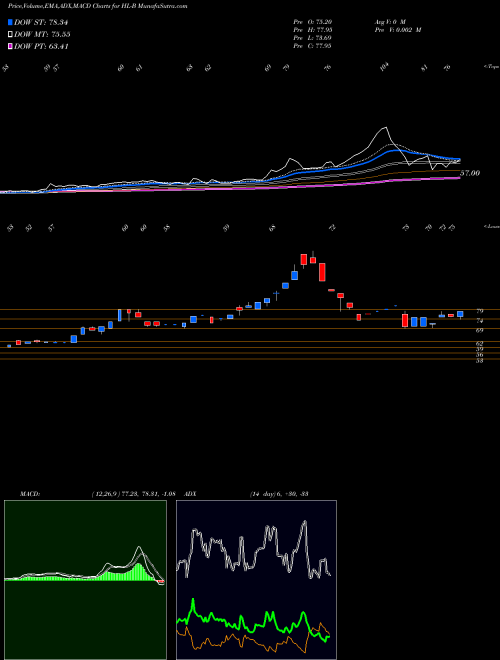Click the 74 price level label
Viewport: 500px width, 660px height.
tap(479, 321)
